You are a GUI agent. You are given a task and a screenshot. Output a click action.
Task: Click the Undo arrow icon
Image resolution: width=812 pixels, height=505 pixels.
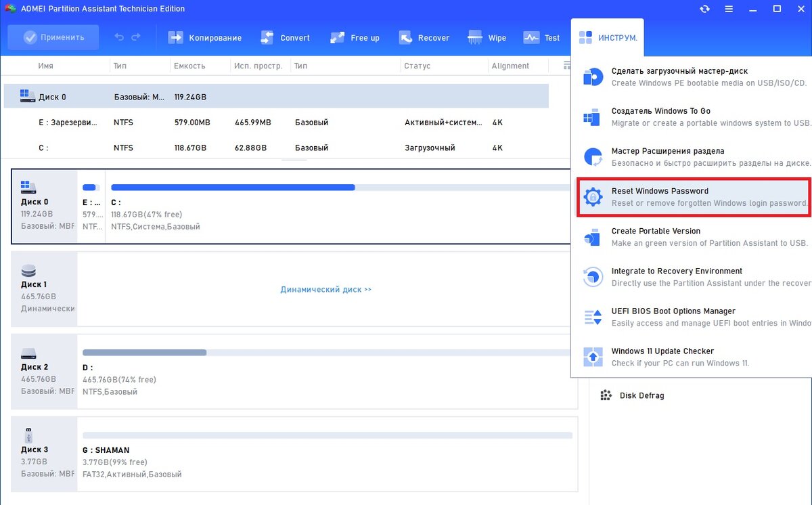(120, 38)
